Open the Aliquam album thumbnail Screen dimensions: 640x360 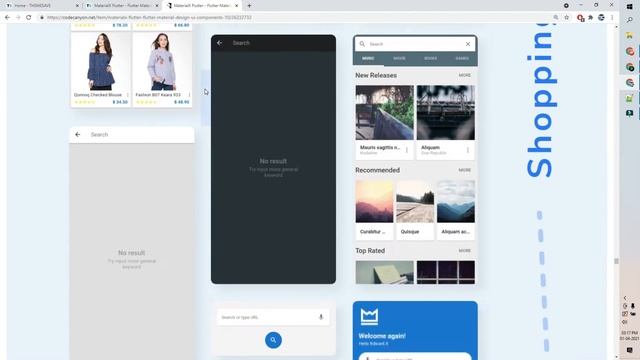[446, 113]
